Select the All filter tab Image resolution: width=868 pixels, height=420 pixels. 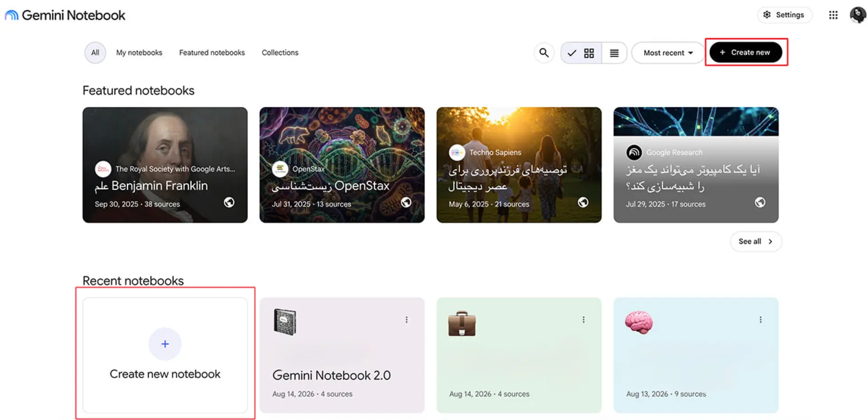pos(95,52)
